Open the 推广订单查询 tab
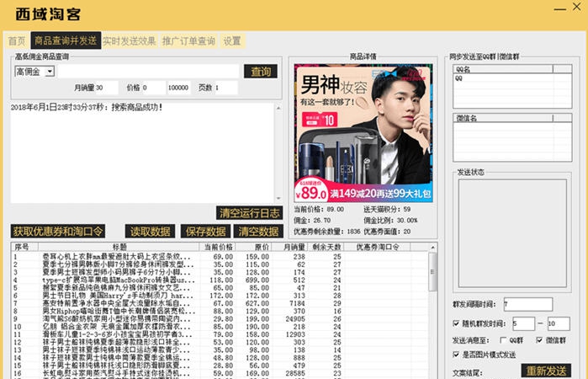Screen dimensions: 588x379 point(188,40)
